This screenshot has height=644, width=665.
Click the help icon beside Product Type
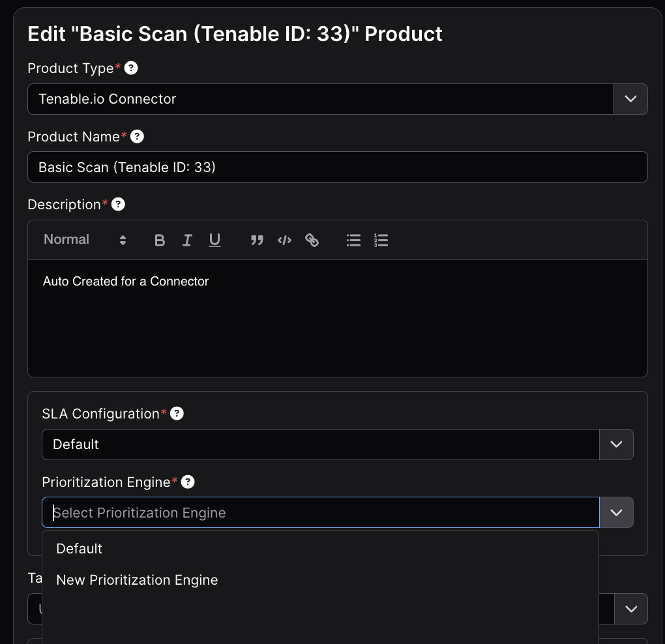click(131, 68)
